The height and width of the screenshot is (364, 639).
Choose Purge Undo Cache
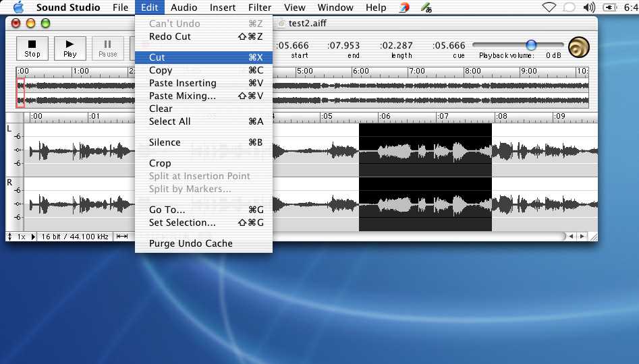tap(204, 243)
